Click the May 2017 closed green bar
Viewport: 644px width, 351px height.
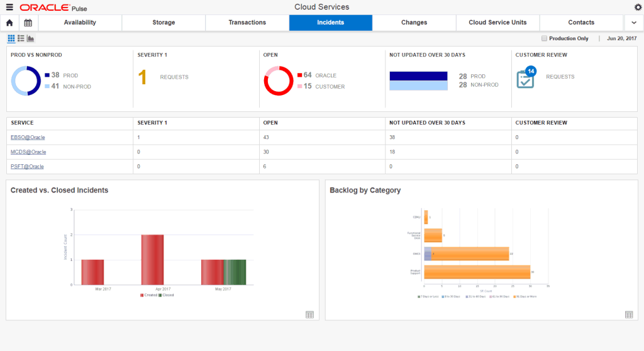click(x=235, y=272)
